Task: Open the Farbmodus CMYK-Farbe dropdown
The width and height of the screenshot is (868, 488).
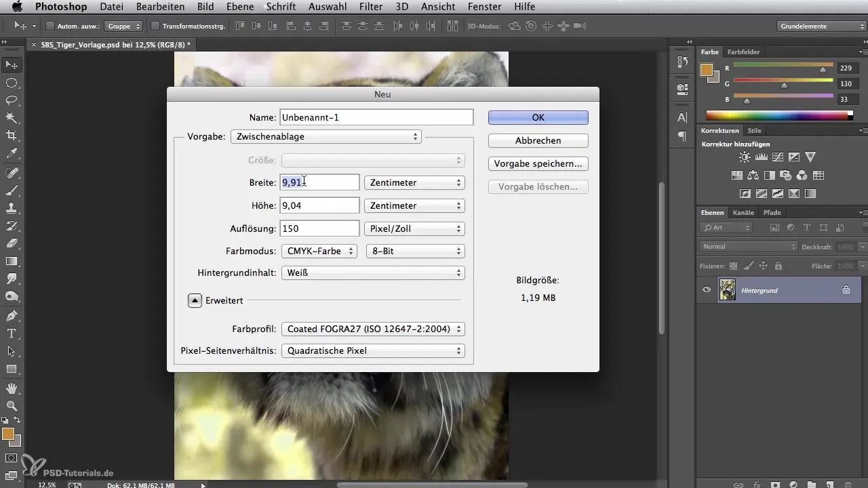Action: pyautogui.click(x=319, y=251)
